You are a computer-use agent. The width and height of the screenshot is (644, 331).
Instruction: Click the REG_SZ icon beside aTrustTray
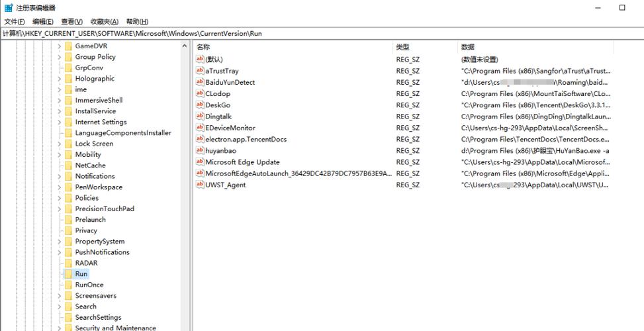pyautogui.click(x=200, y=71)
